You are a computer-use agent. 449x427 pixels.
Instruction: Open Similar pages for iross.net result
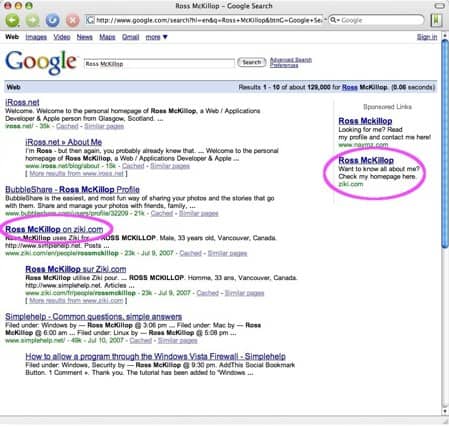[x=104, y=126]
